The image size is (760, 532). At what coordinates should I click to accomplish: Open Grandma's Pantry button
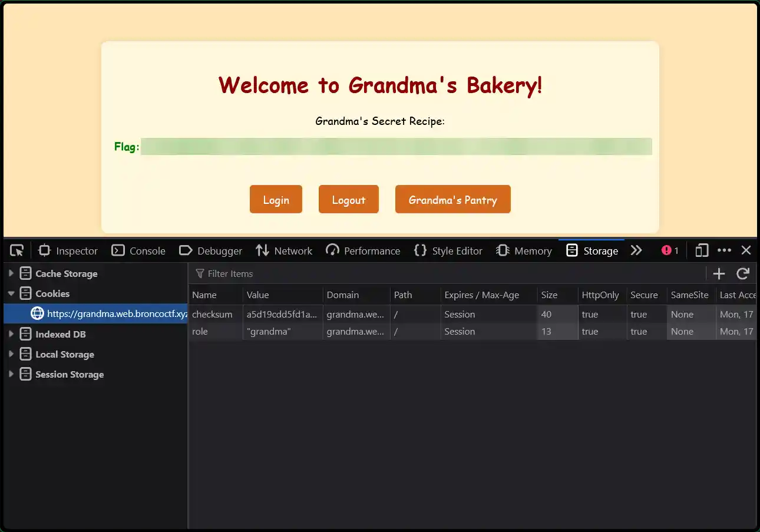(x=453, y=199)
